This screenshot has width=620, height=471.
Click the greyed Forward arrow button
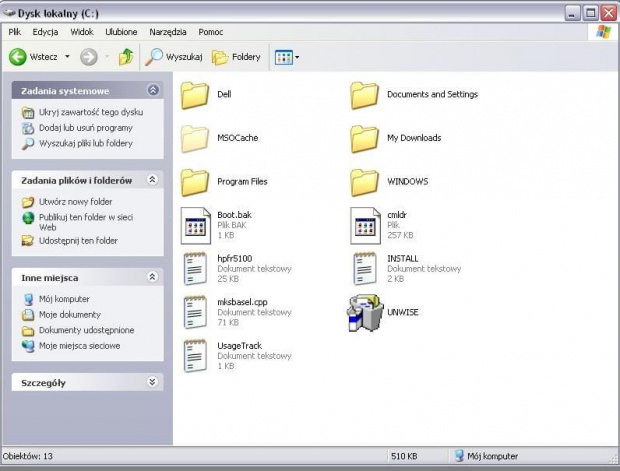[x=89, y=57]
